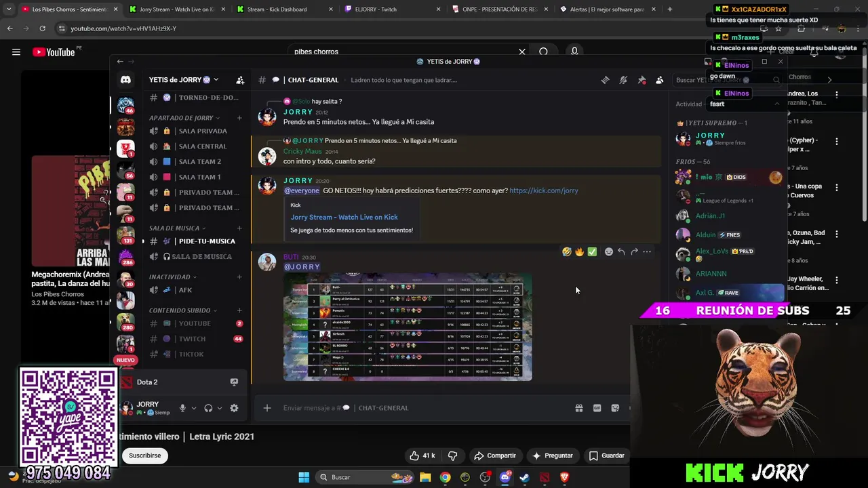Open JORRY profile in member list
The width and height of the screenshot is (868, 488).
729,139
